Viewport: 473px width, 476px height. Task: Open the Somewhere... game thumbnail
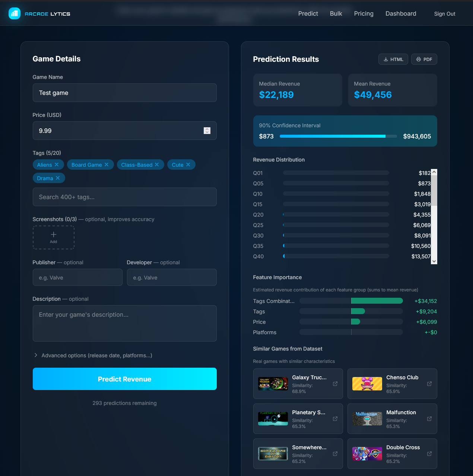click(x=273, y=454)
